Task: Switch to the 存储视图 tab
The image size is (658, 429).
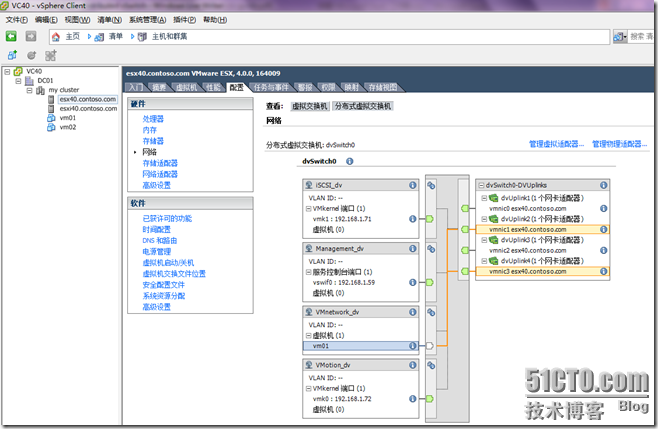Action: click(383, 87)
